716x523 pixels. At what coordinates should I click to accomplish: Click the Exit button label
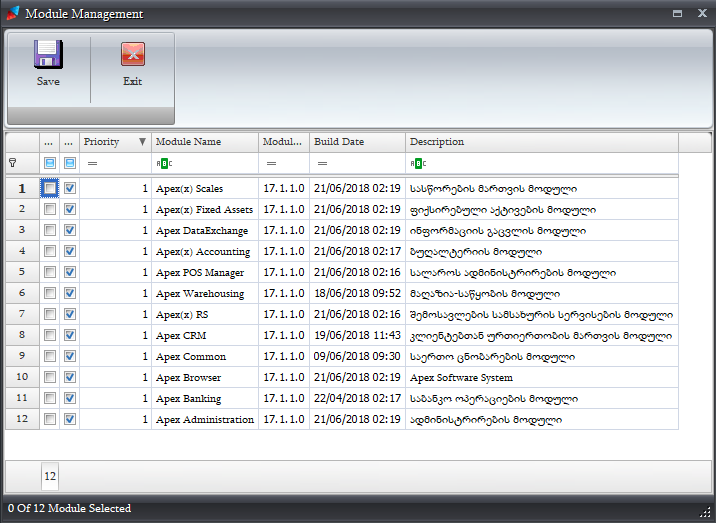[132, 81]
